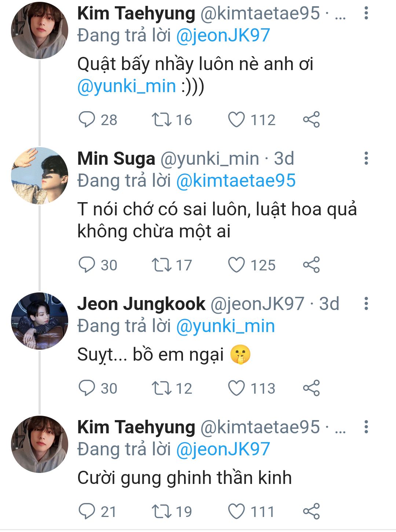Open Jeon Jungkook's profile avatar
The image size is (396, 532).
coord(40,321)
